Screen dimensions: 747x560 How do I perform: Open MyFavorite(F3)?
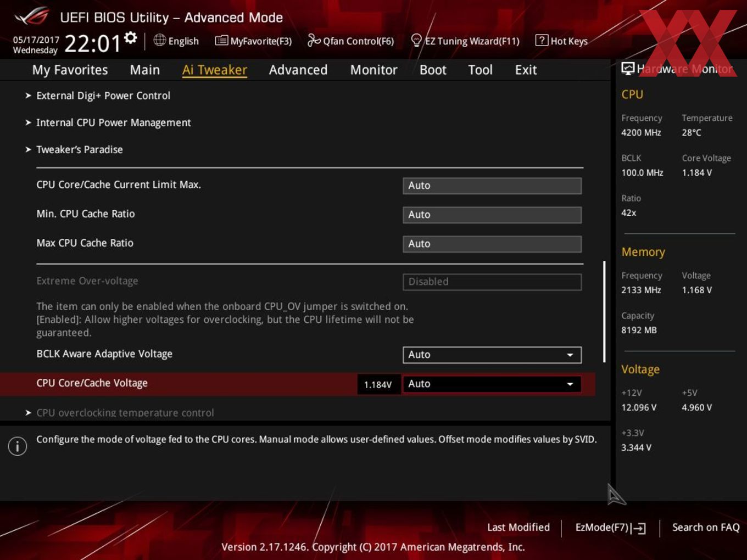[253, 41]
